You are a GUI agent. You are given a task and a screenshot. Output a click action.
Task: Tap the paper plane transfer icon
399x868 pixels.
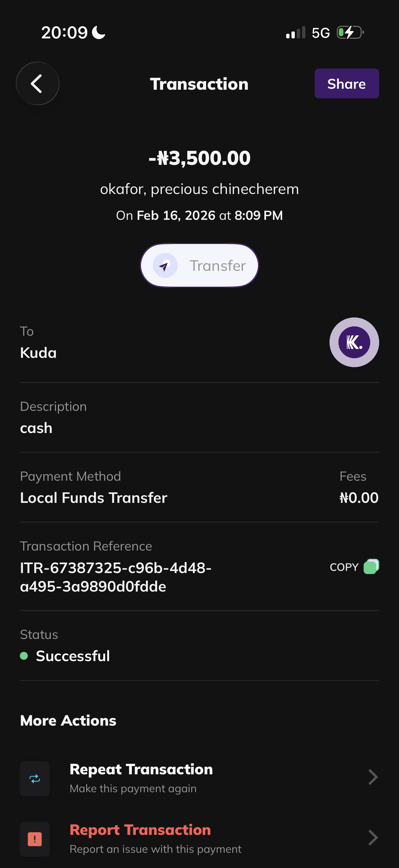165,265
